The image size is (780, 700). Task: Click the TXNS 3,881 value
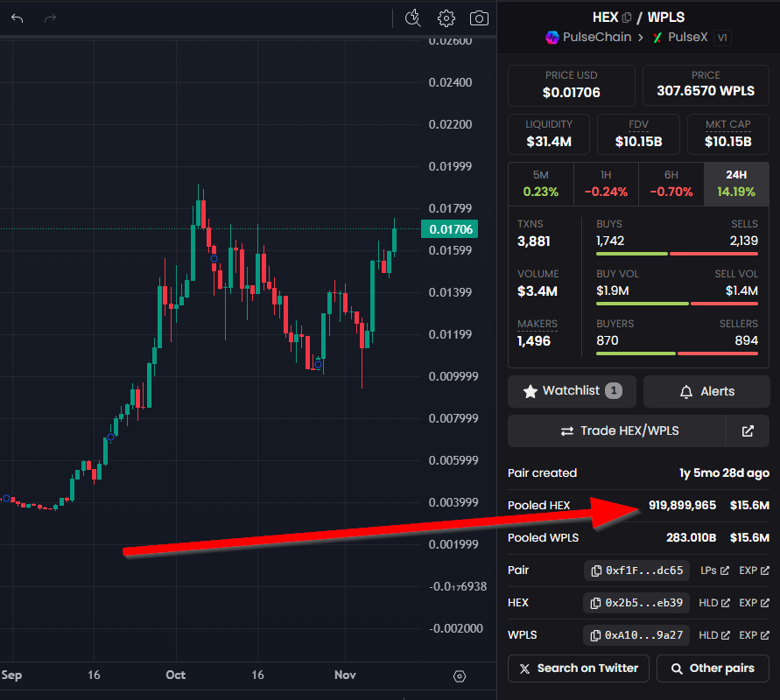pos(534,241)
